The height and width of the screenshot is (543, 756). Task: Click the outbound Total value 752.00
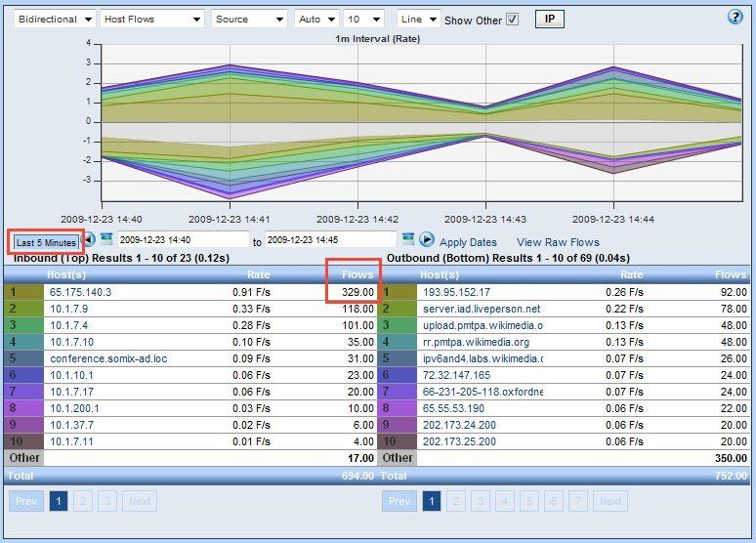731,476
